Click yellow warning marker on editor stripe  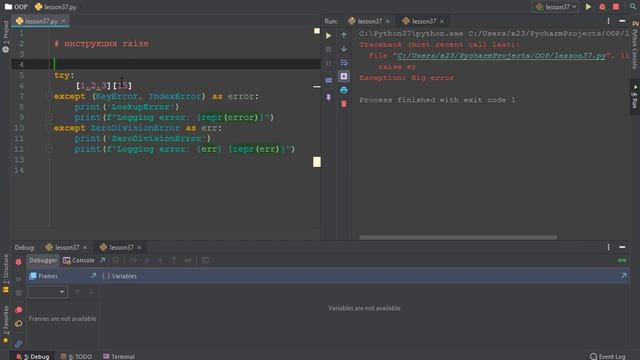click(317, 162)
